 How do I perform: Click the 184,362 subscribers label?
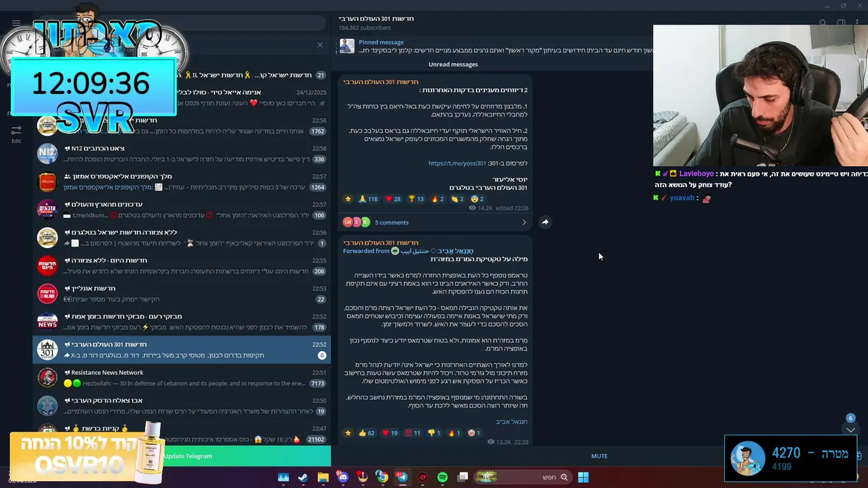[365, 28]
